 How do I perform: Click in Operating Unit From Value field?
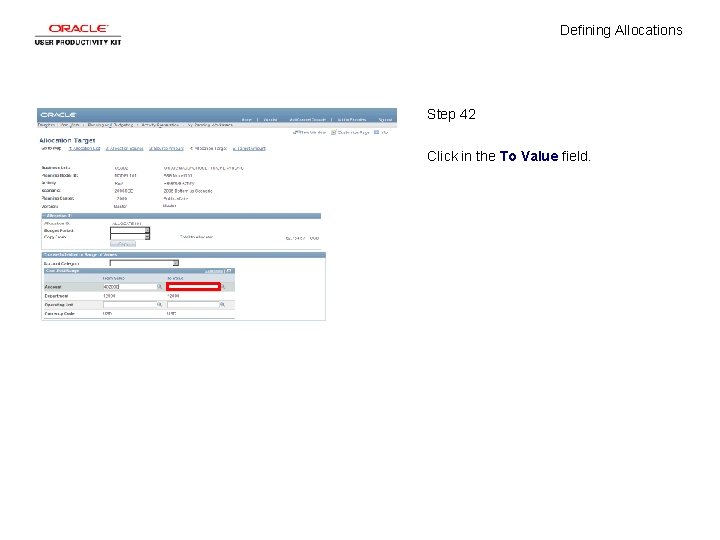tap(130, 304)
